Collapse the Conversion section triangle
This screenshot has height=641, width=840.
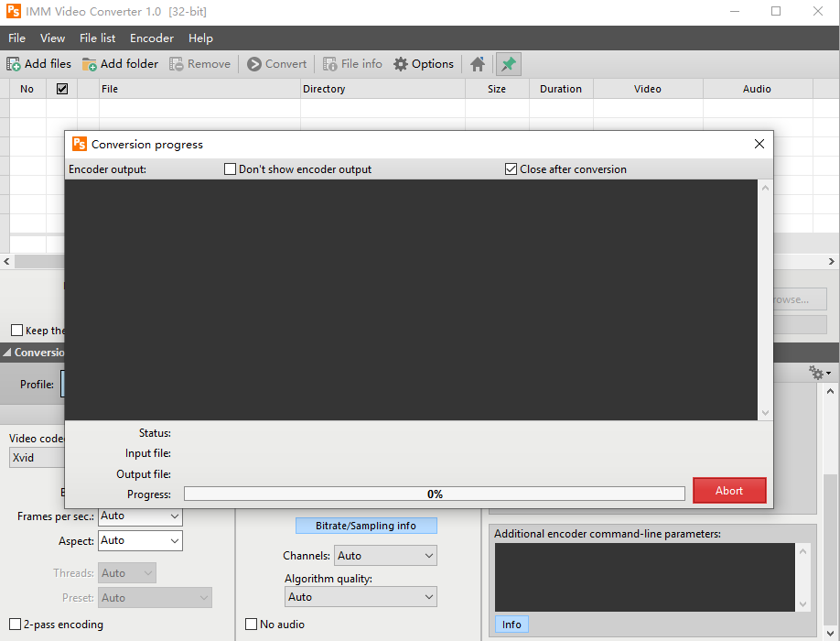tap(7, 353)
